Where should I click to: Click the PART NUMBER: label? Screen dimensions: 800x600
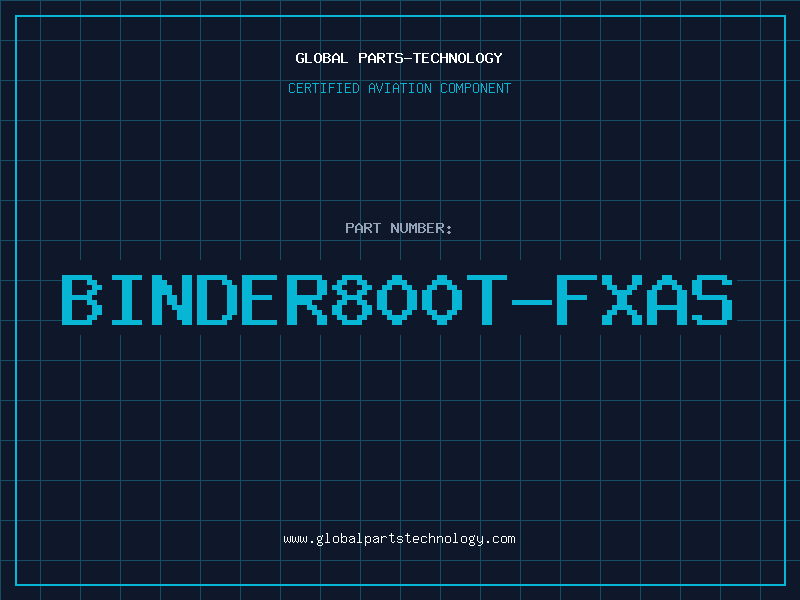click(399, 228)
